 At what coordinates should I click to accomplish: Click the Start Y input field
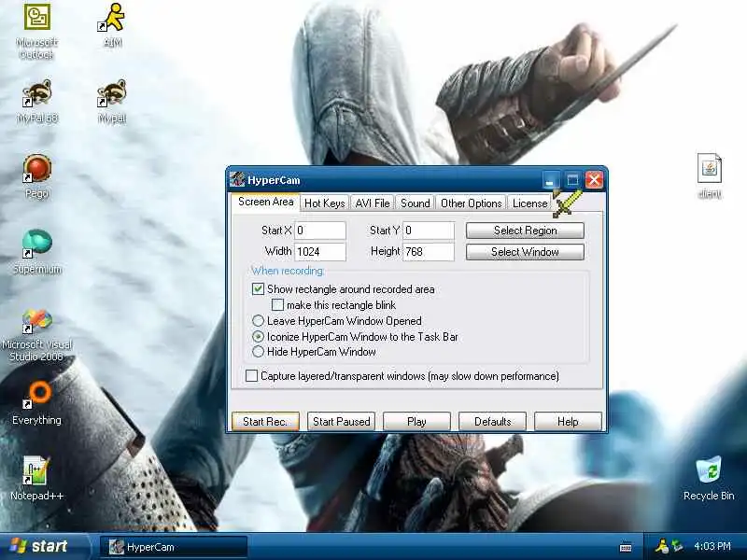coord(429,231)
